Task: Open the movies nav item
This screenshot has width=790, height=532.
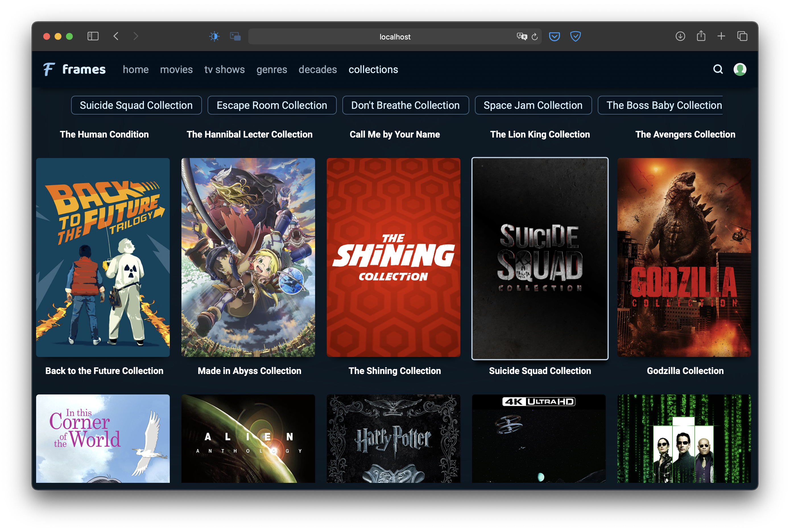Action: [176, 70]
